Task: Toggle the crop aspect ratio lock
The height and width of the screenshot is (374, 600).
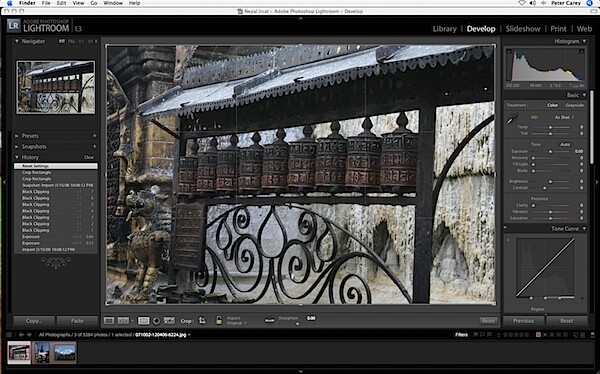Action: click(x=218, y=320)
